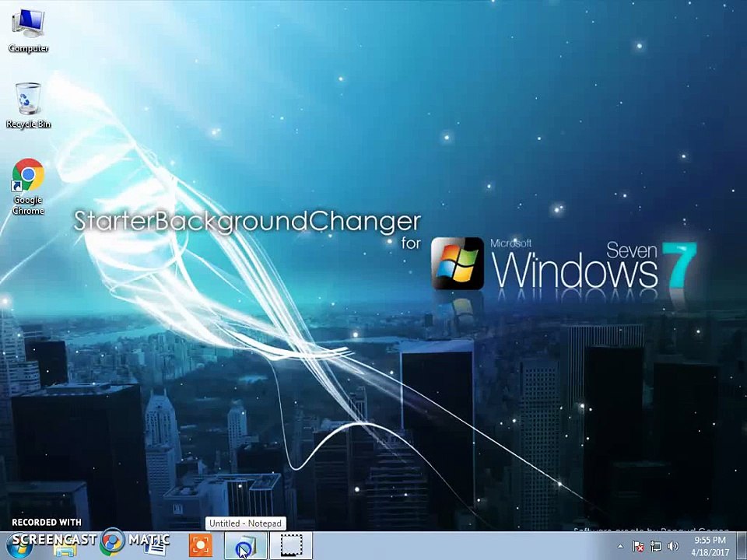Click the 9:55 PM clock in the tray

point(710,546)
